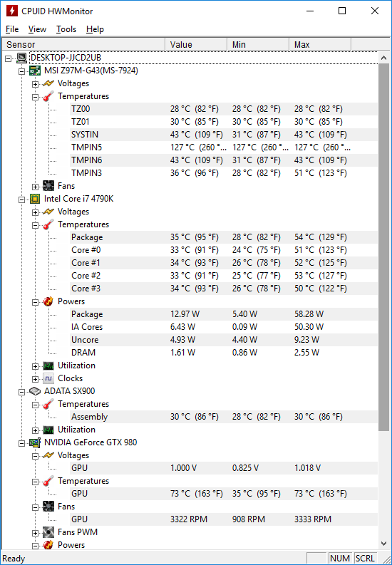Open the Help menu
The width and height of the screenshot is (392, 565).
pos(95,29)
